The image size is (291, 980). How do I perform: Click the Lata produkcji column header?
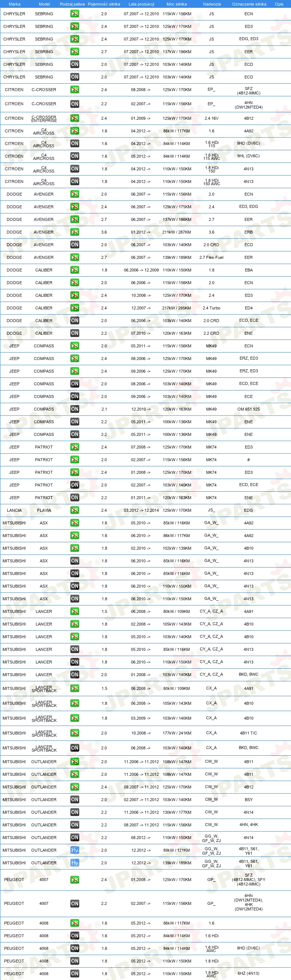(x=141, y=4)
